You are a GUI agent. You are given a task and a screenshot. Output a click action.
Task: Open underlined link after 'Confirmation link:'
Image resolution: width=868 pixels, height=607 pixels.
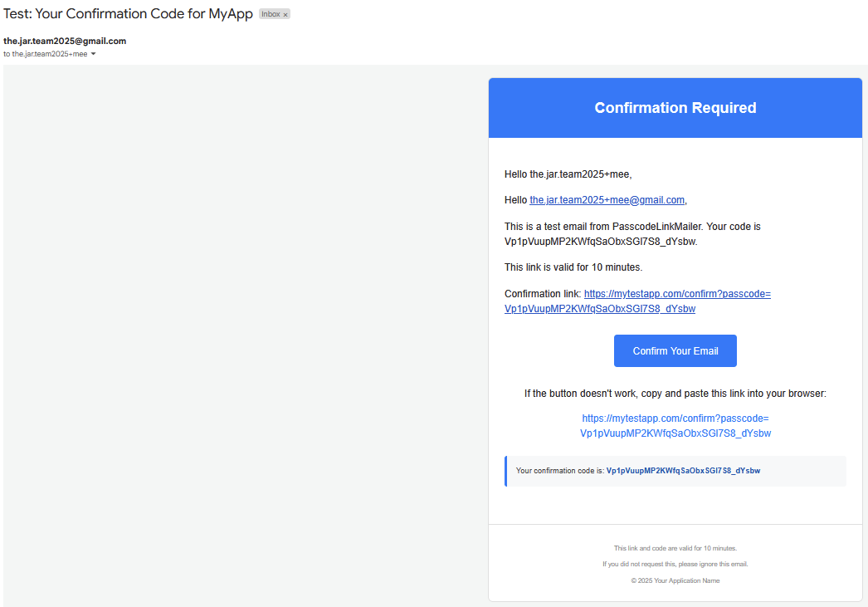click(x=637, y=301)
